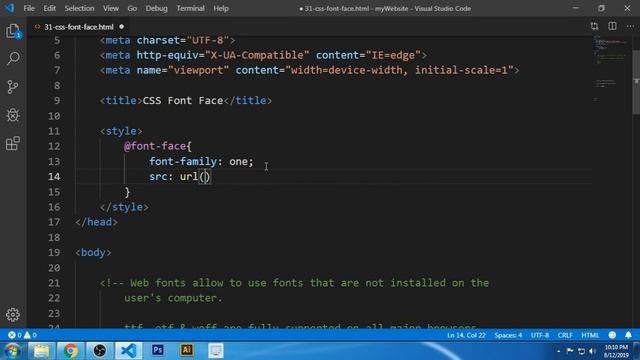640x360 pixels.
Task: Click the "UTF-8" charset value
Action: (208, 40)
